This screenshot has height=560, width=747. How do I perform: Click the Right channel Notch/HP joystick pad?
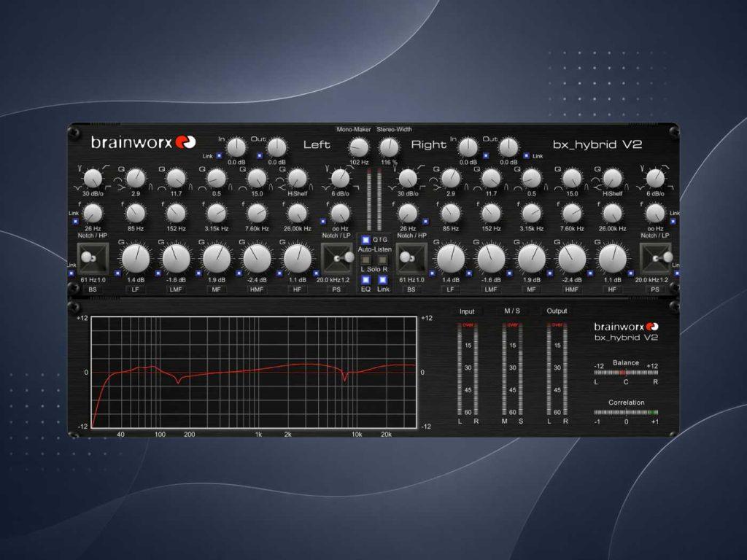[x=411, y=259]
